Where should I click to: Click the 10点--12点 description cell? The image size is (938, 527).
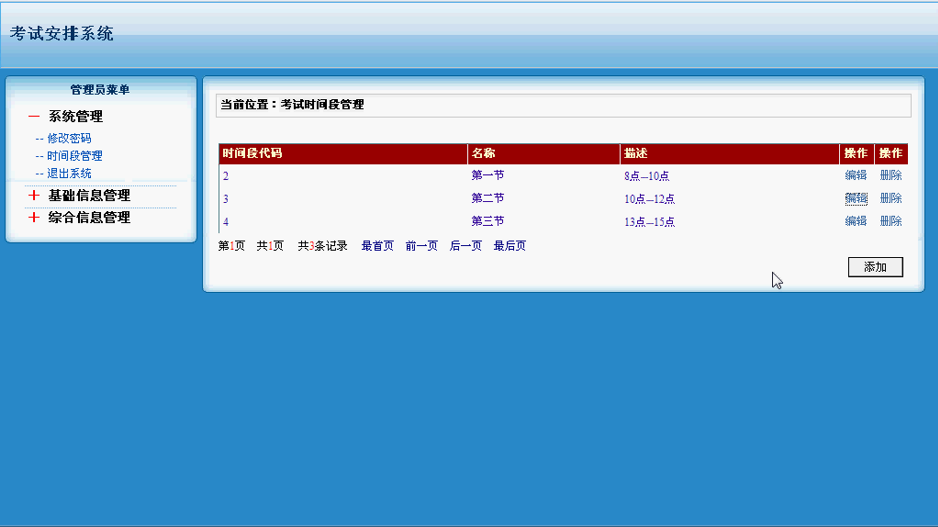(x=650, y=199)
